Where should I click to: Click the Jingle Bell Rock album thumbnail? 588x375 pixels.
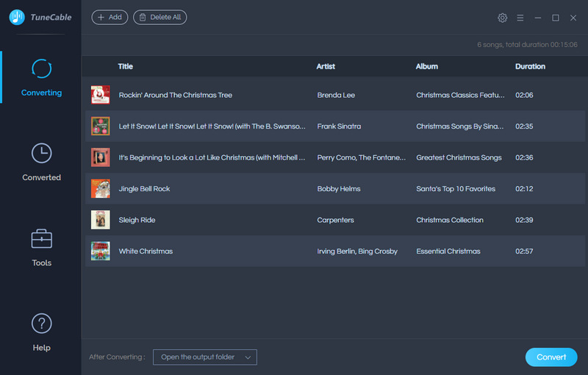coord(101,189)
